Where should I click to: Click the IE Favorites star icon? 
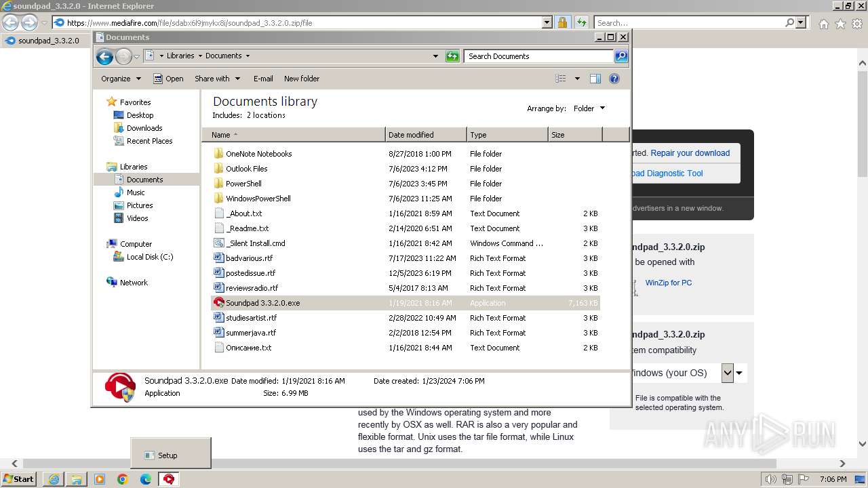840,24
